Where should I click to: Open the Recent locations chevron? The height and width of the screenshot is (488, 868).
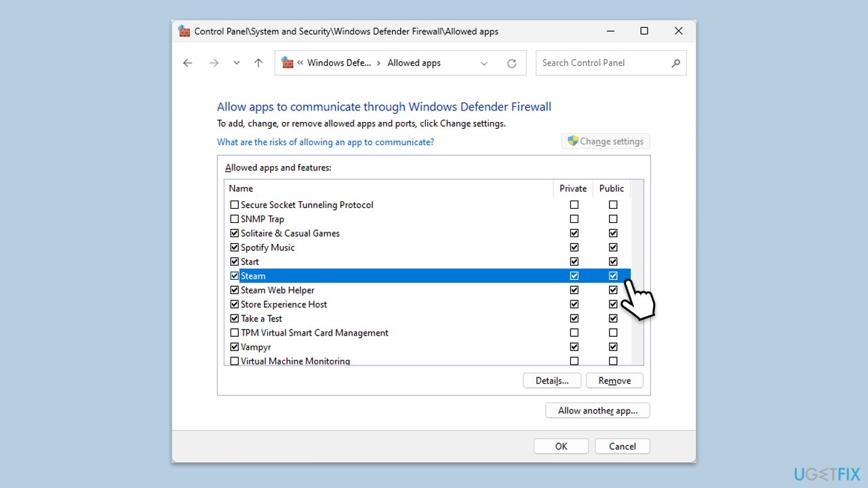pyautogui.click(x=237, y=63)
